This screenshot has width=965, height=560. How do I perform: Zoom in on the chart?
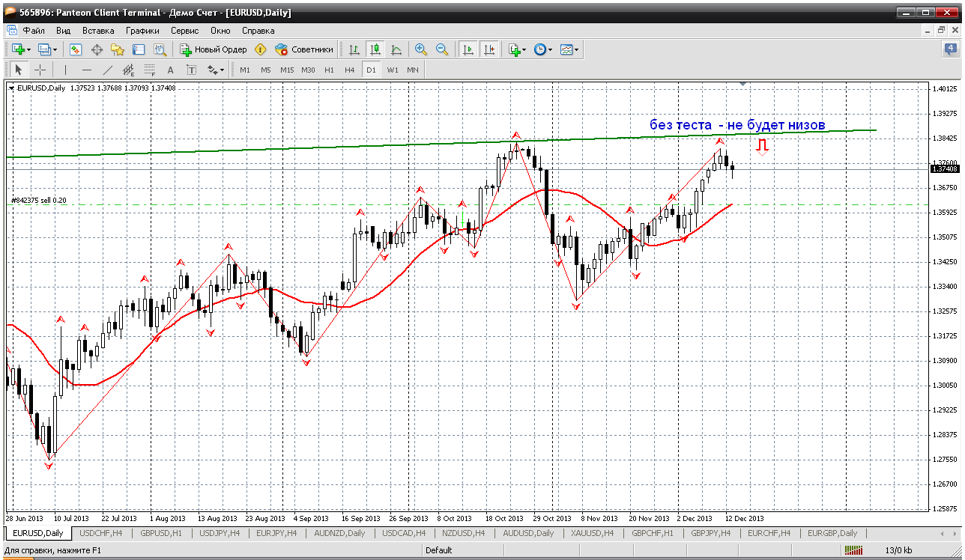[x=421, y=49]
